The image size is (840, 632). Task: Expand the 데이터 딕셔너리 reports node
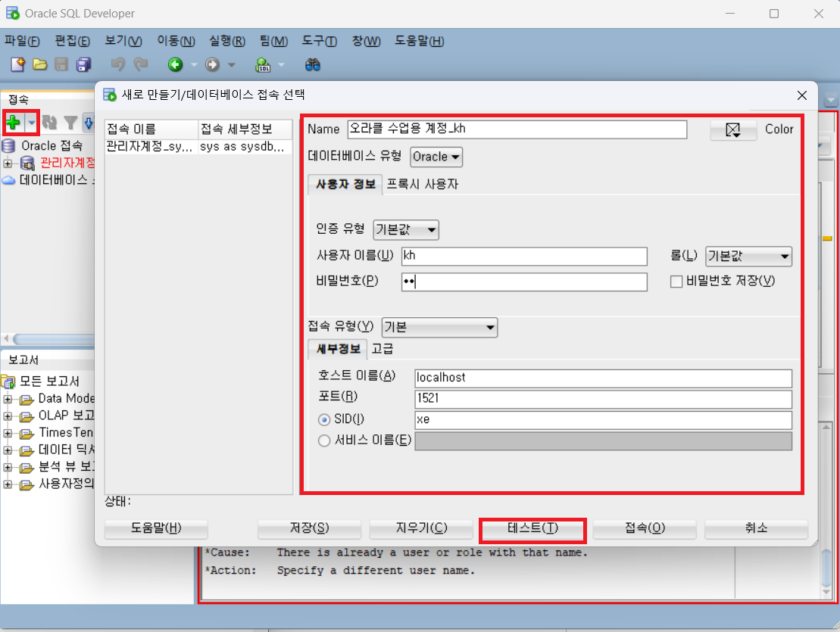pos(8,450)
